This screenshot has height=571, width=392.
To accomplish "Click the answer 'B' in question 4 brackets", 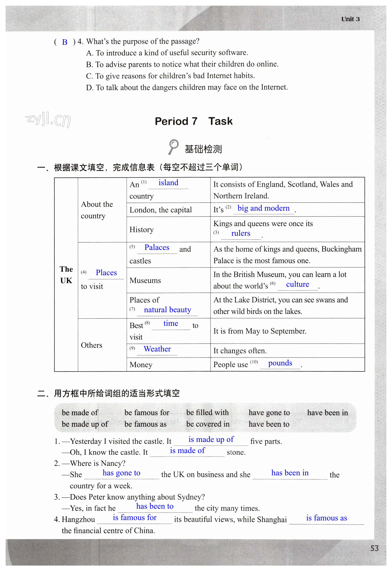I will (x=65, y=42).
